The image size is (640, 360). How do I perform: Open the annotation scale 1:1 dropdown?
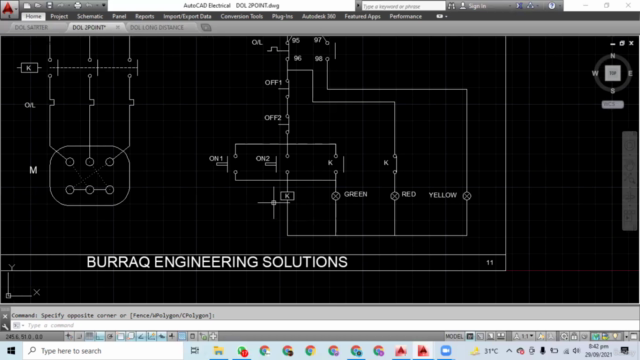click(524, 336)
